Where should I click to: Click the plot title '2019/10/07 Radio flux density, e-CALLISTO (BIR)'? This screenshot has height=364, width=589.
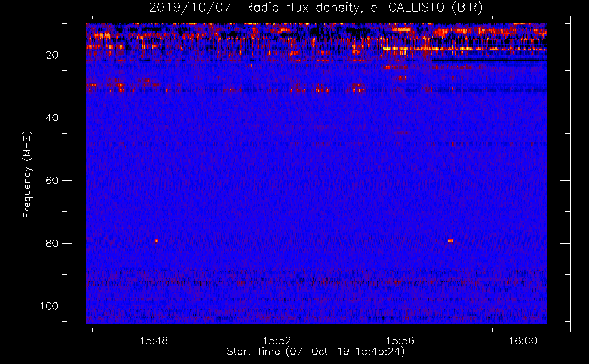(316, 7)
